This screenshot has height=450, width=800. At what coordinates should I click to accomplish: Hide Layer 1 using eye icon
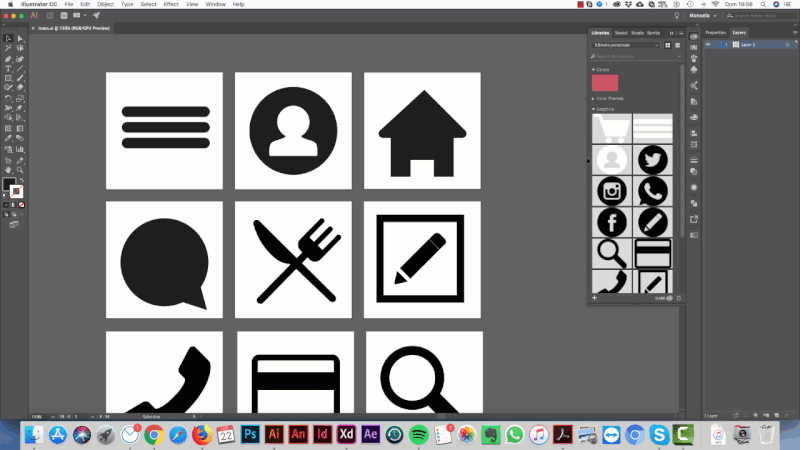(709, 45)
